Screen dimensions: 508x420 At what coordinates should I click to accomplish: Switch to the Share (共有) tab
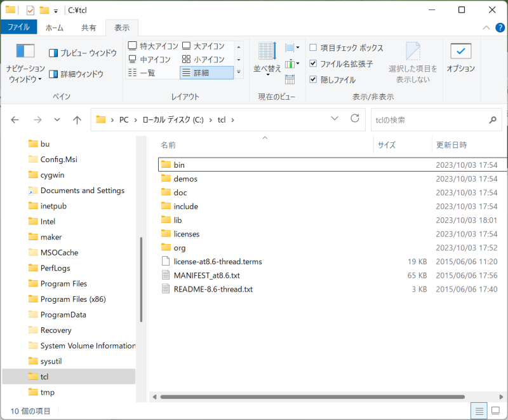[x=88, y=27]
